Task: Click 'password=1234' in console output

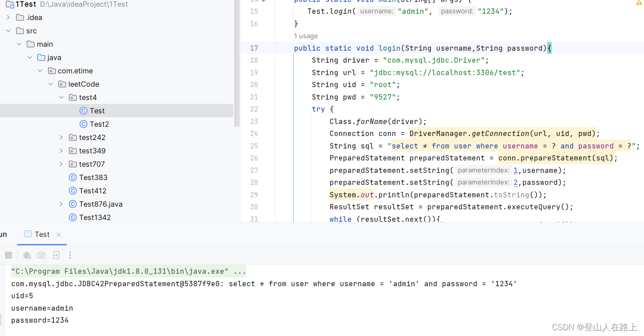Action: click(40, 320)
